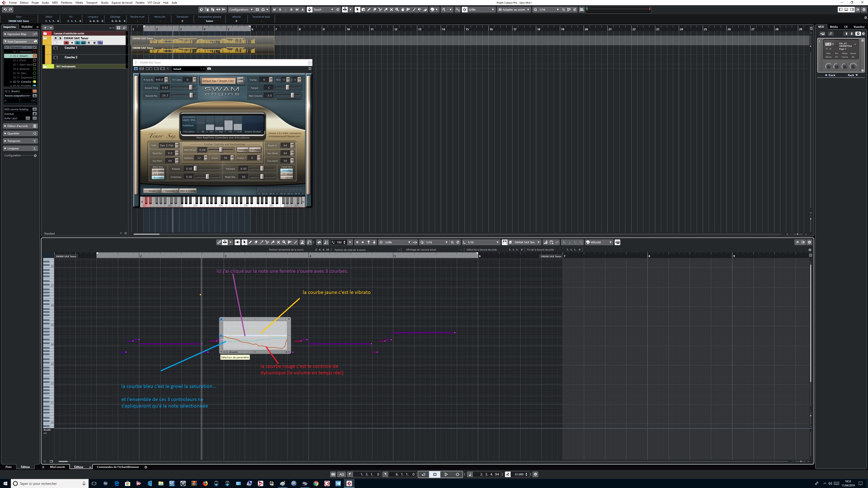Open Help & Credits in SWAM engine
This screenshot has height=488, width=868.
[x=187, y=191]
